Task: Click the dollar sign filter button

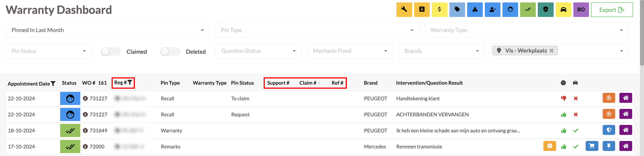Action: [439, 10]
